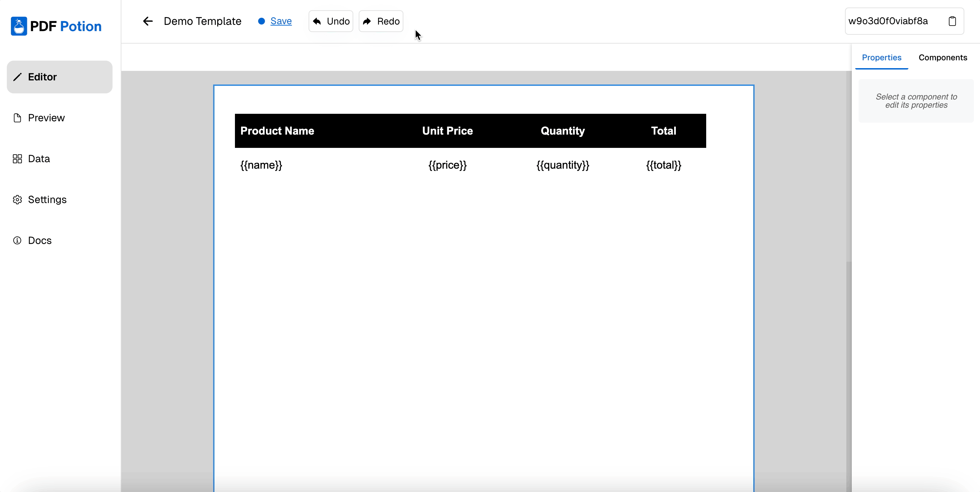The image size is (980, 492).
Task: Open Docs from the sidebar
Action: pos(40,241)
